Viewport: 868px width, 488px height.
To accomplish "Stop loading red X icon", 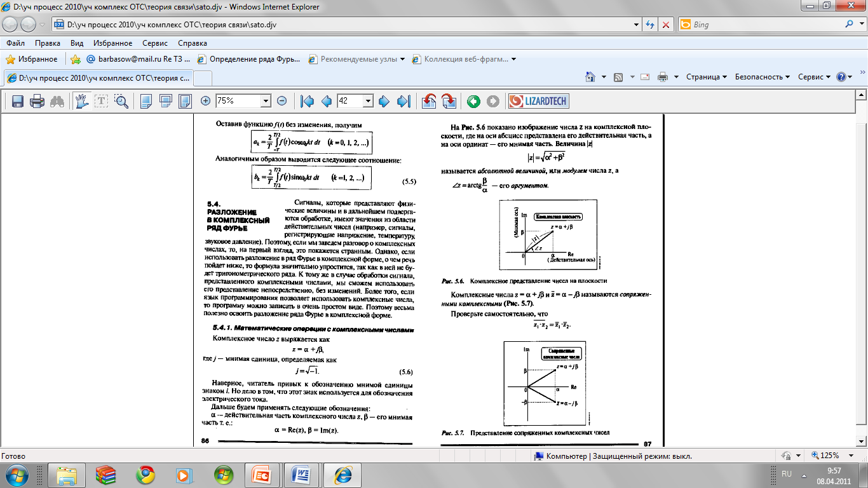I will click(666, 25).
